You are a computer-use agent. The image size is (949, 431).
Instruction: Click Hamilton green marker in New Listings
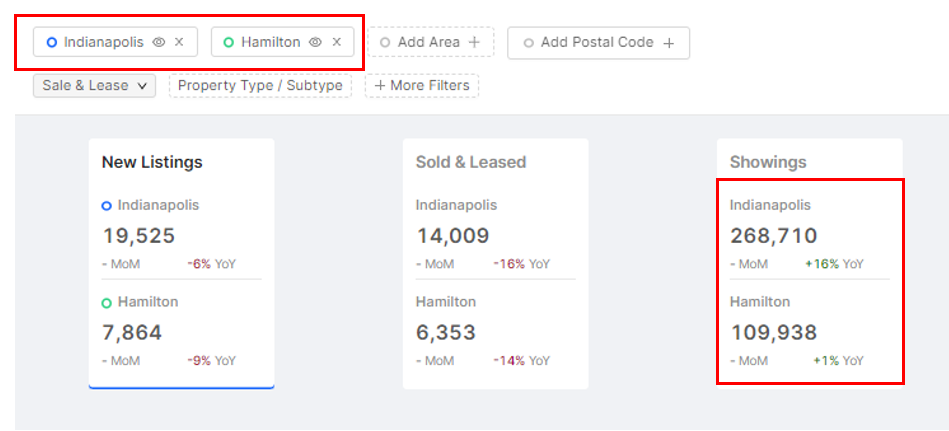(107, 303)
